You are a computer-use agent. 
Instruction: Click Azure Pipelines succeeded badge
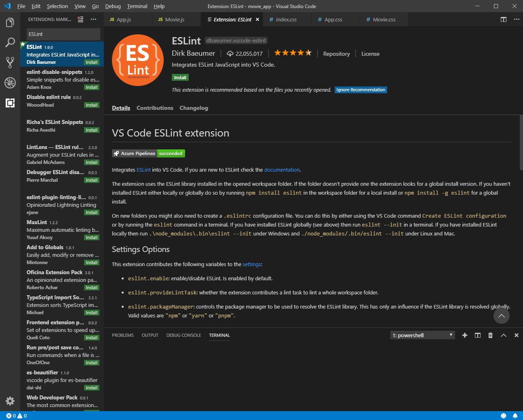(x=148, y=153)
